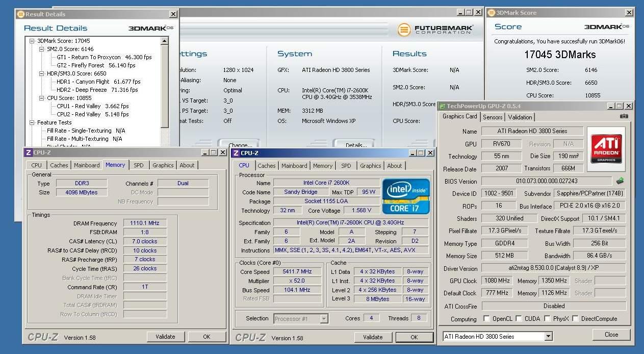Select GT1 - Return To Proxycon result row

[104, 57]
